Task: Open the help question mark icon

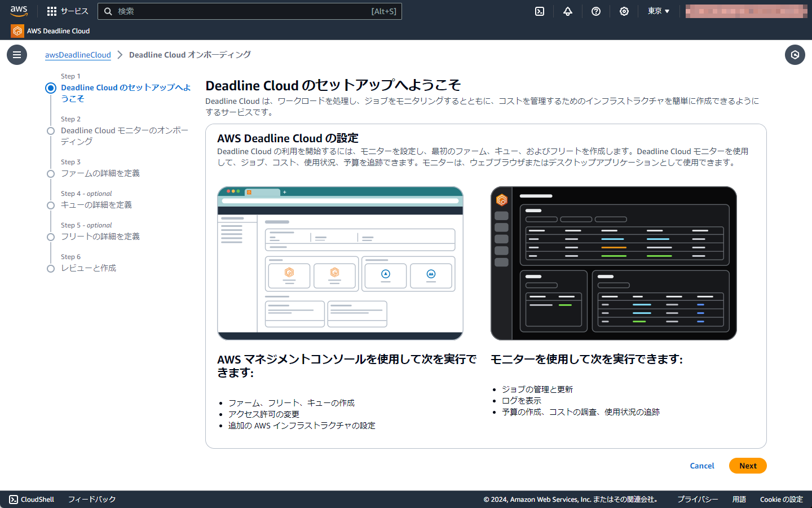Action: [x=595, y=11]
